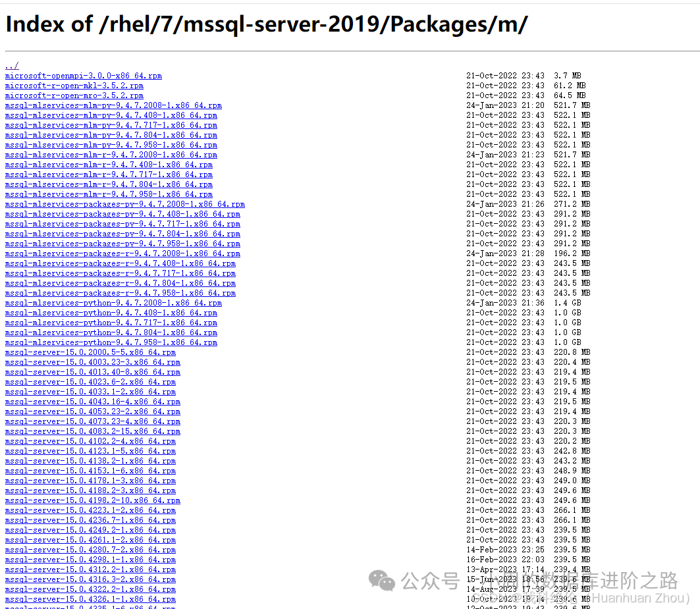The height and width of the screenshot is (609, 700).
Task: Click mssql-server-15.0.4043.16-4 link
Action: click(93, 402)
